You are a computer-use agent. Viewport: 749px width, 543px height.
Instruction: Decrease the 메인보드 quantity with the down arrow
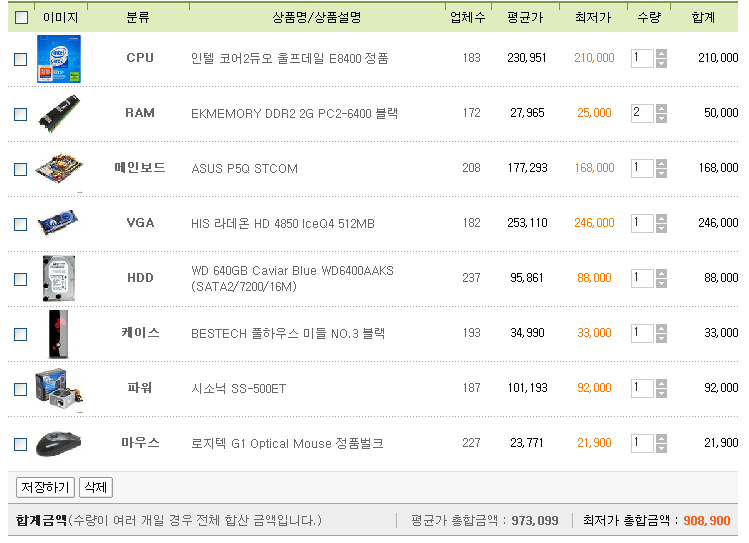click(x=661, y=173)
